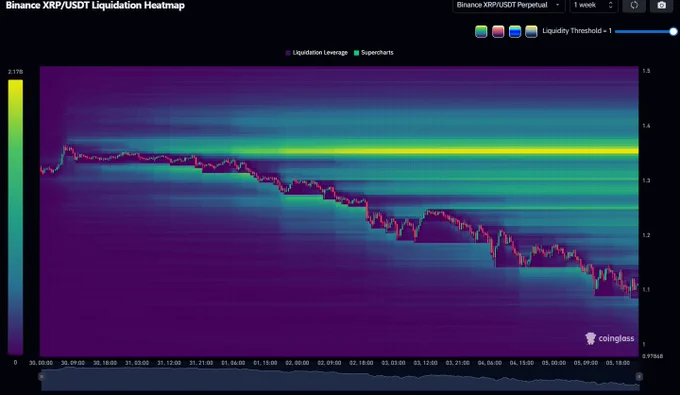
Task: Toggle the Liquidation Leverage legend series
Action: [317, 52]
